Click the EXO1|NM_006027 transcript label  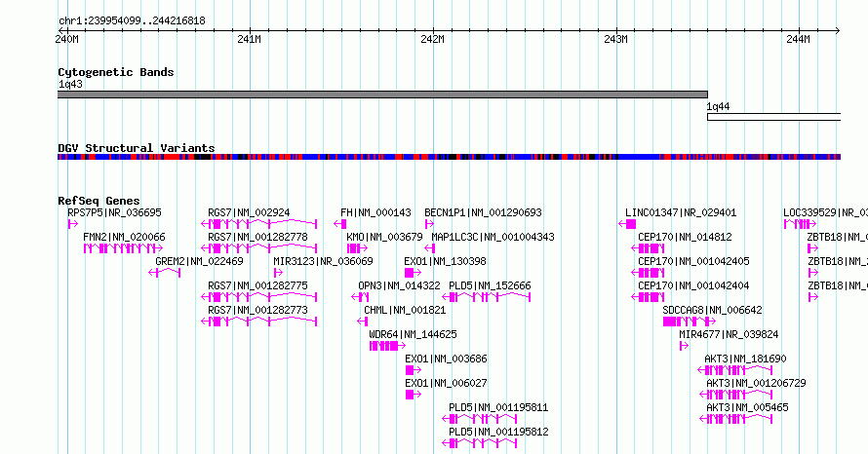tap(446, 383)
